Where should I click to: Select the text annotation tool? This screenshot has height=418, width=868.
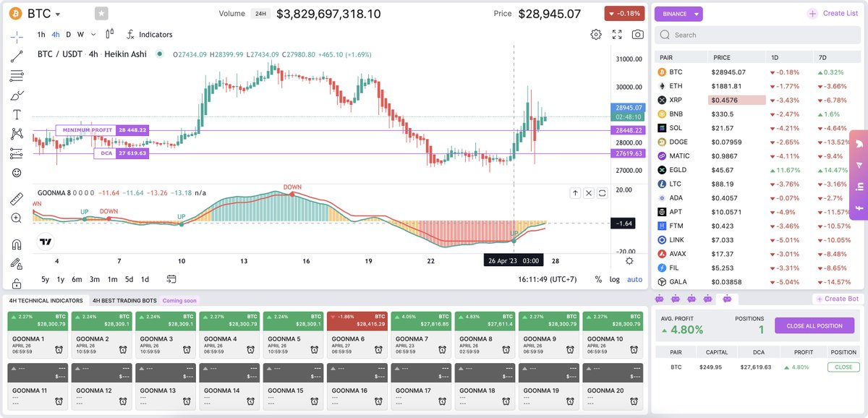coord(17,115)
